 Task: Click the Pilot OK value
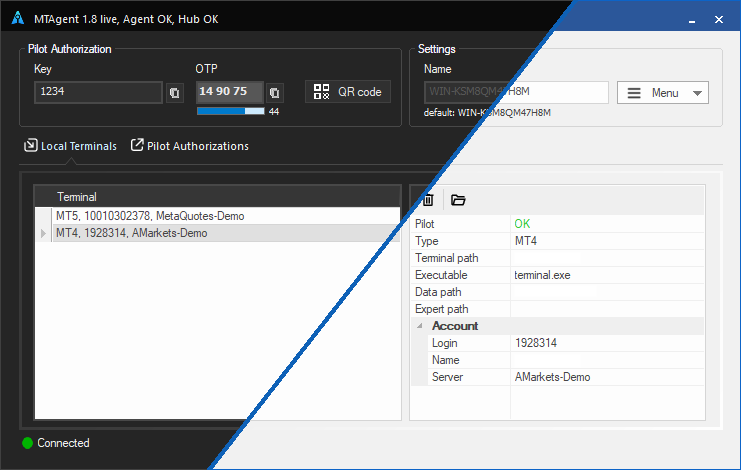(522, 224)
